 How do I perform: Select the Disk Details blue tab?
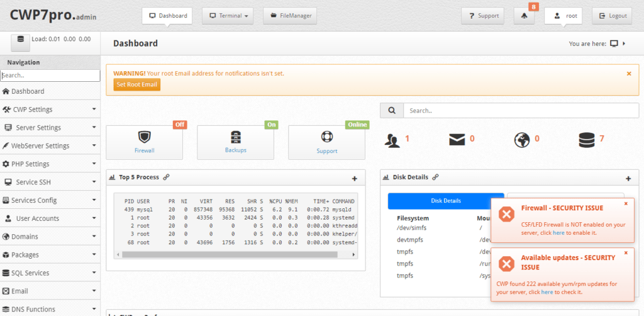pos(446,201)
